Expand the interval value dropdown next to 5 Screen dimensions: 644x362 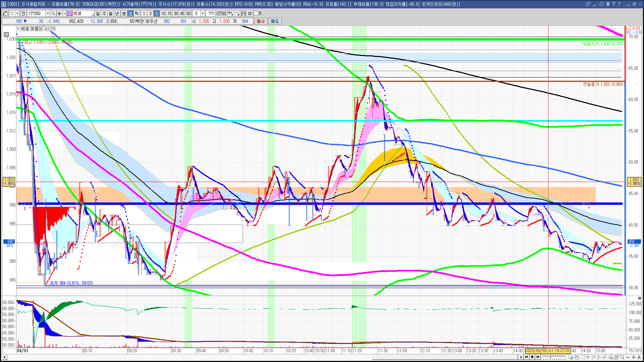203,13
